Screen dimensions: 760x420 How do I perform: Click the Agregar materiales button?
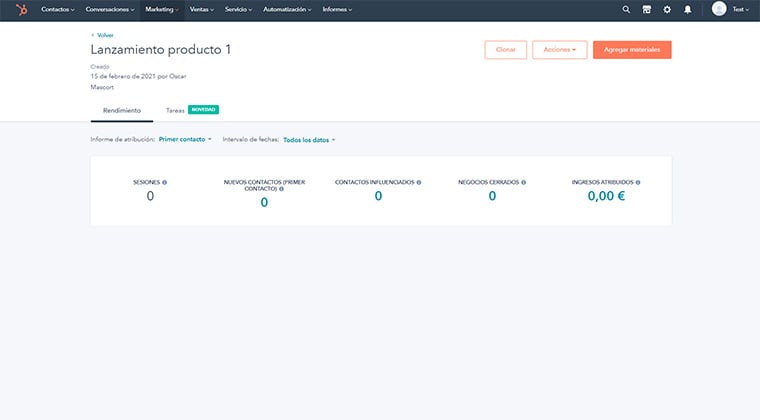coord(631,50)
